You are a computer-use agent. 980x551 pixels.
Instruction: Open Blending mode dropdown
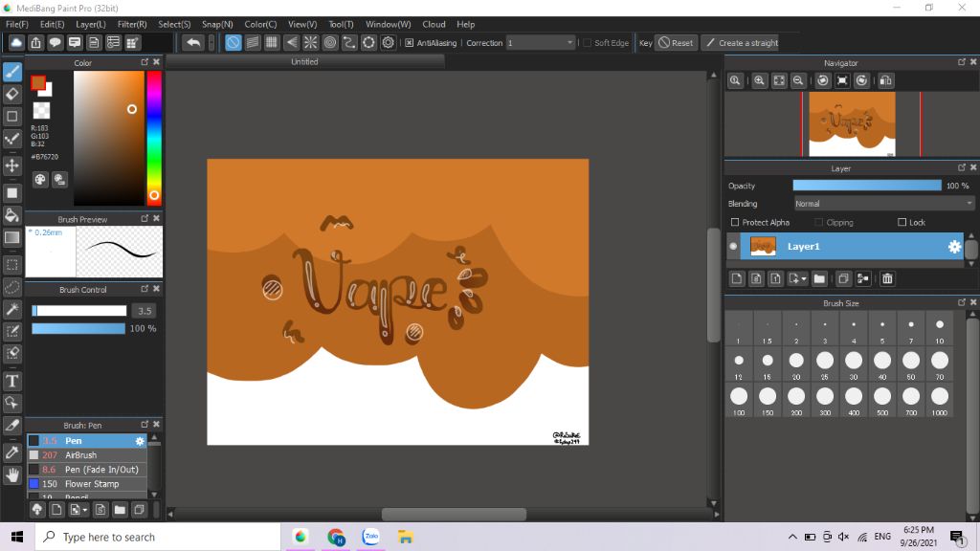click(x=883, y=204)
